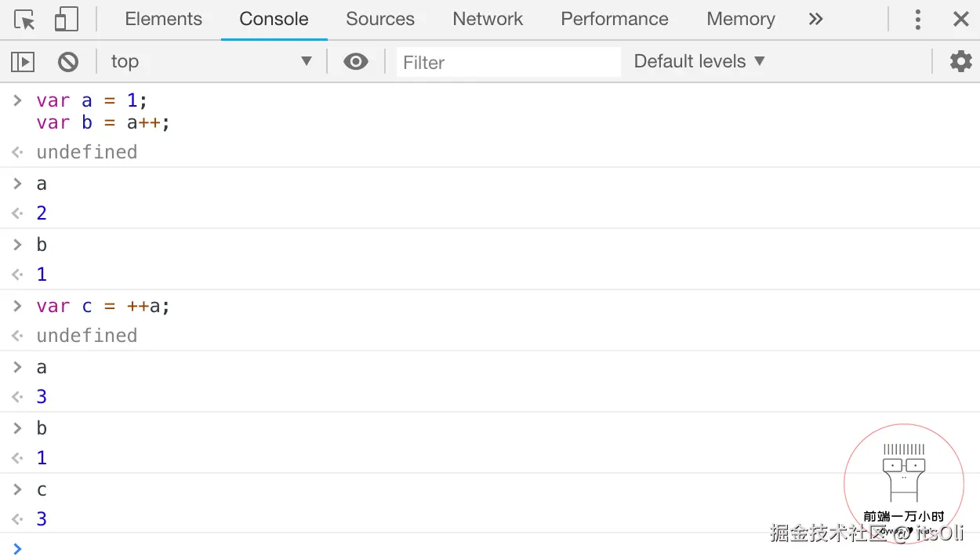The image size is (980, 560).
Task: Activate the inspect element picker icon
Action: click(x=25, y=20)
